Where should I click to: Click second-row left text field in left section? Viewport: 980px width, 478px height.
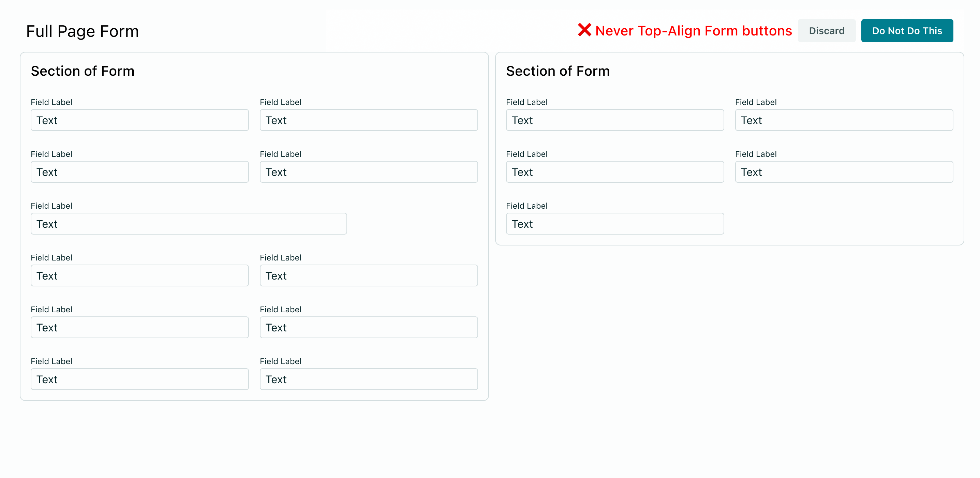click(139, 172)
